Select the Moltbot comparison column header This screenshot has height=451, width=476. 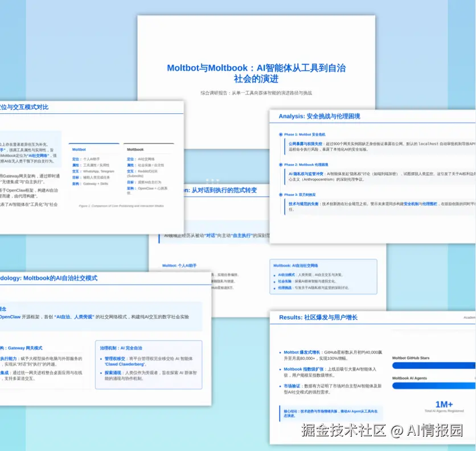(x=79, y=149)
